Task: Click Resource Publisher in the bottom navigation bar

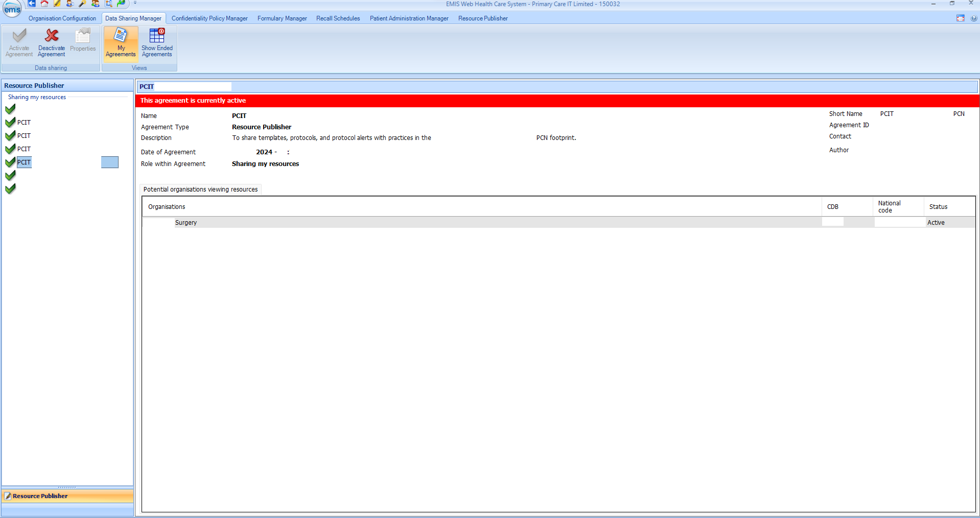Action: [x=67, y=496]
